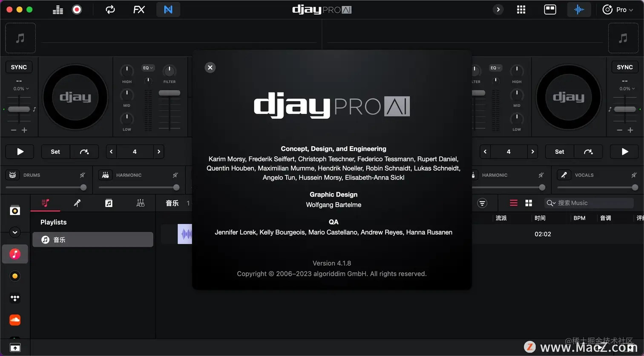Increase right deck loop length chevron

click(x=532, y=151)
